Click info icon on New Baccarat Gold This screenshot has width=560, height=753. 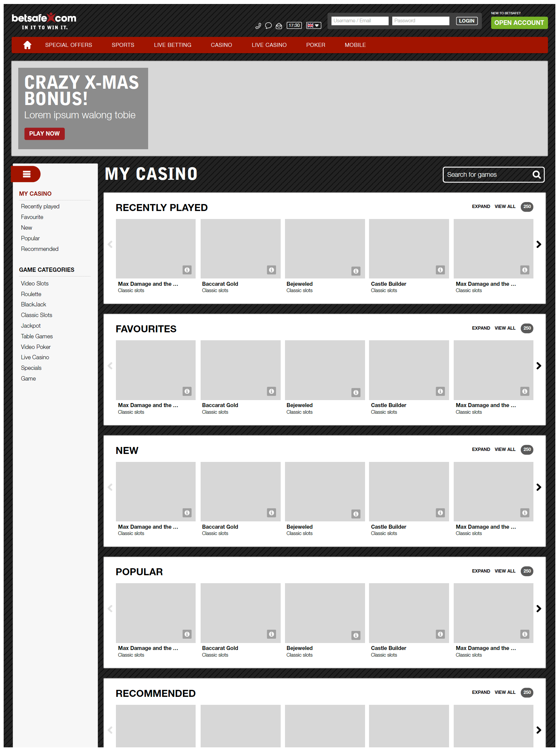click(271, 513)
